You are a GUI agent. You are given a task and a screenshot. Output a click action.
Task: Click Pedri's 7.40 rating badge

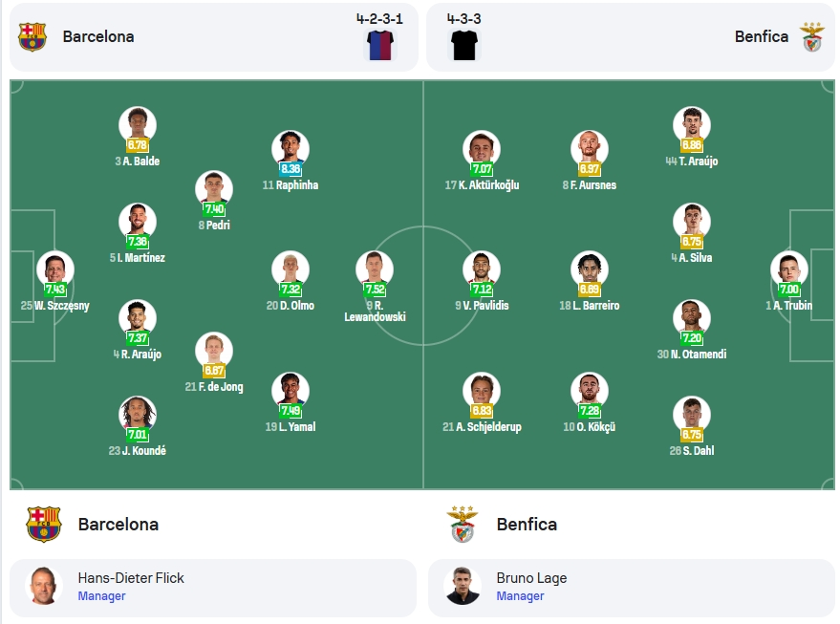[214, 209]
